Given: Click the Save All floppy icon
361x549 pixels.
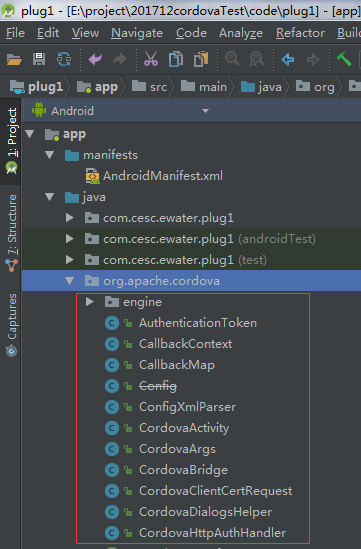Looking at the screenshot, I should 39,59.
